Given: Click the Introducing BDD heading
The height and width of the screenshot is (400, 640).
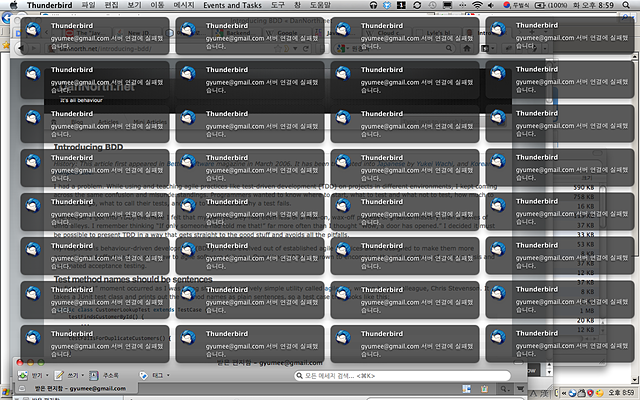Looking at the screenshot, I should (88, 147).
